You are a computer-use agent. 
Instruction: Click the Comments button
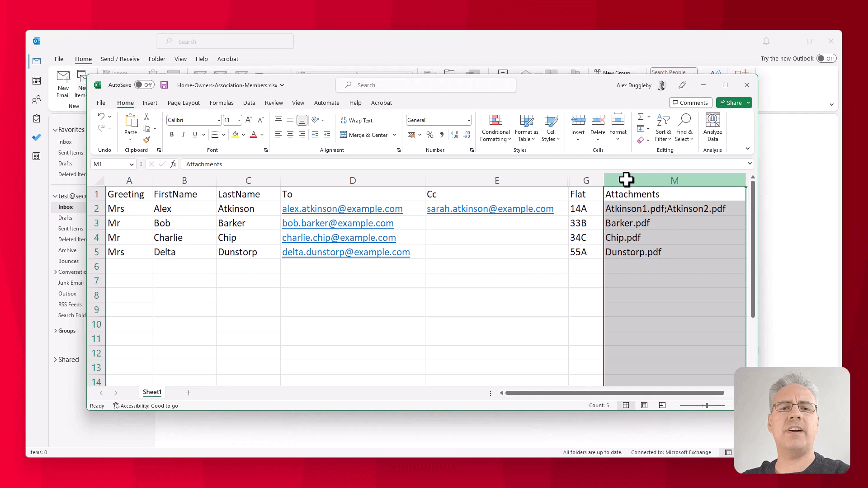click(x=690, y=103)
